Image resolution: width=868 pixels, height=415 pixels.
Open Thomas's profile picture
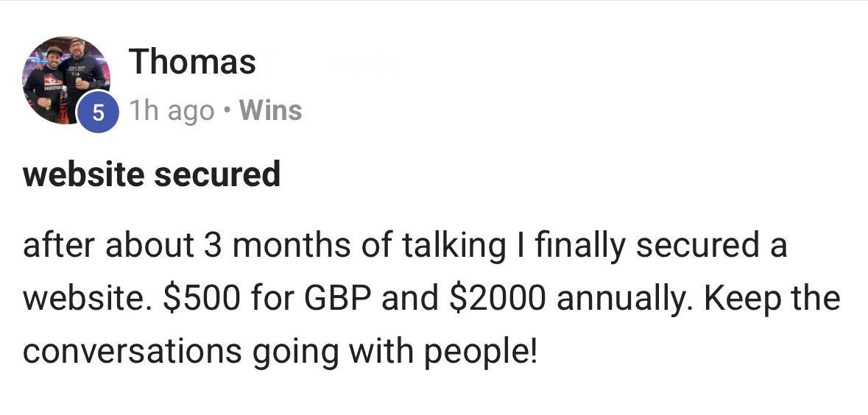point(66,78)
